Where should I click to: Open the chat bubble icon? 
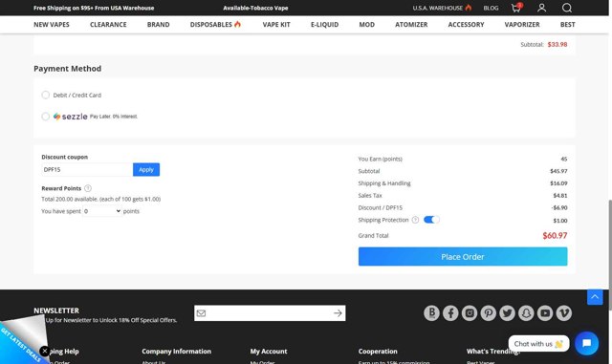pyautogui.click(x=586, y=343)
